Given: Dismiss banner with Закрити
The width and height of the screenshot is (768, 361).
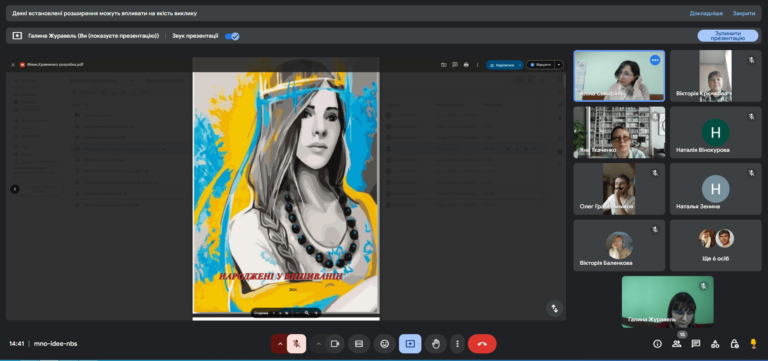Looking at the screenshot, I should point(744,13).
